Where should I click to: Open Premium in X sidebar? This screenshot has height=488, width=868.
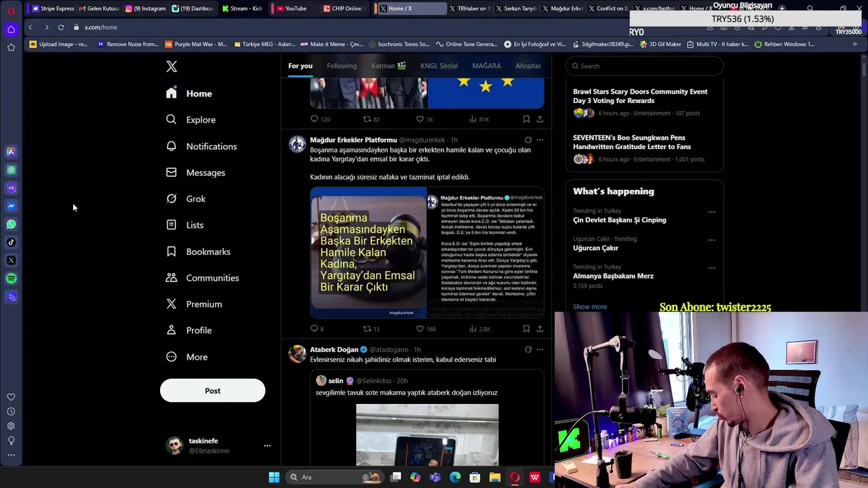(194, 304)
